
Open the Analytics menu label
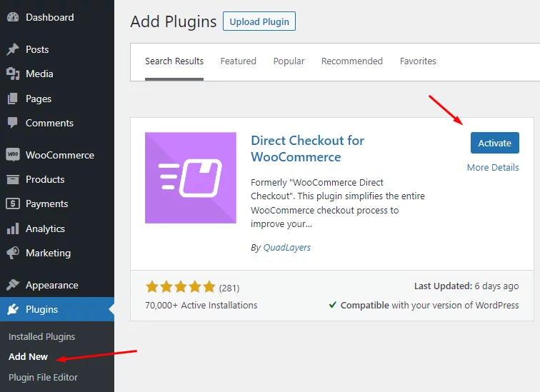coord(45,228)
